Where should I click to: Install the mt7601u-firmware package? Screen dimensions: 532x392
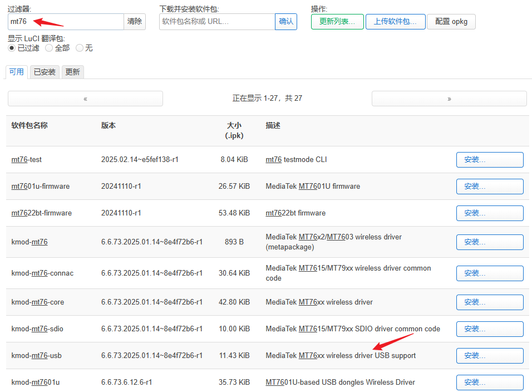489,187
